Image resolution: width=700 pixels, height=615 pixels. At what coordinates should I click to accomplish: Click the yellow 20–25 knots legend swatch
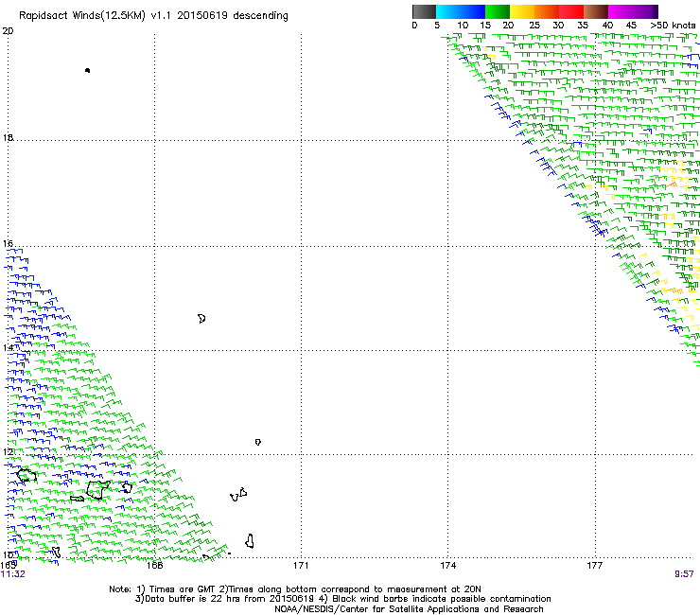pos(522,11)
